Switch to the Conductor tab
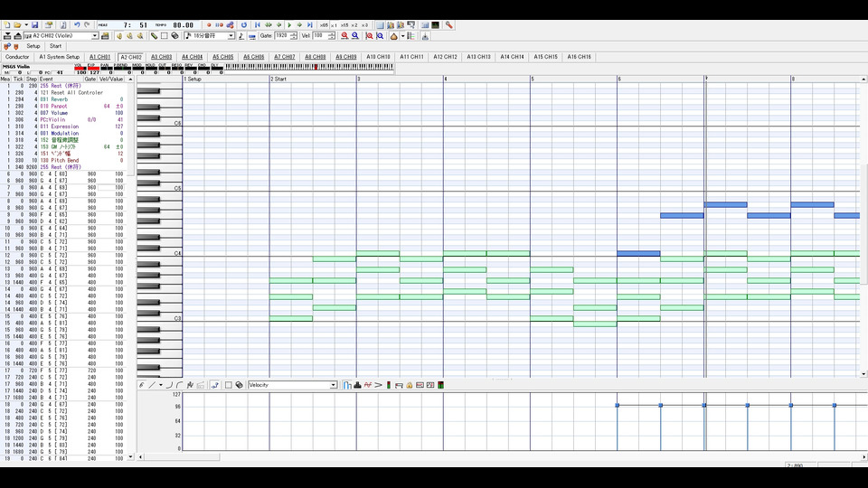The image size is (868, 488). pyautogui.click(x=17, y=57)
